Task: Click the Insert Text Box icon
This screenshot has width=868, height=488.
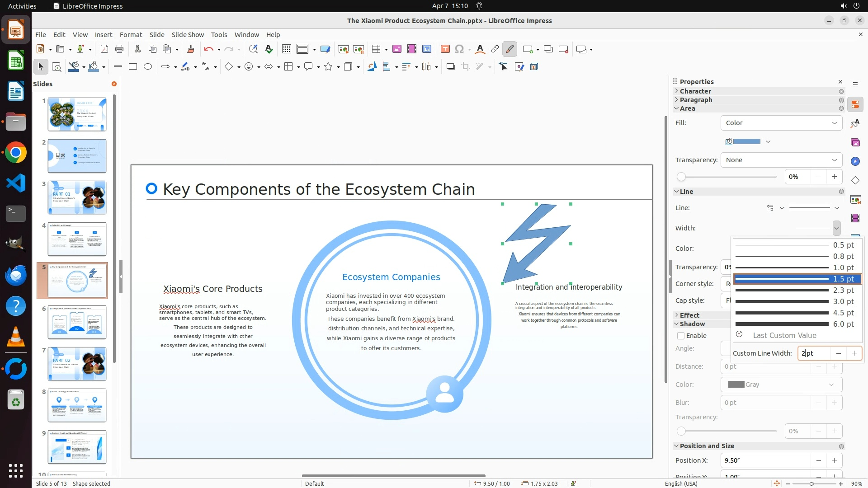Action: (445, 49)
